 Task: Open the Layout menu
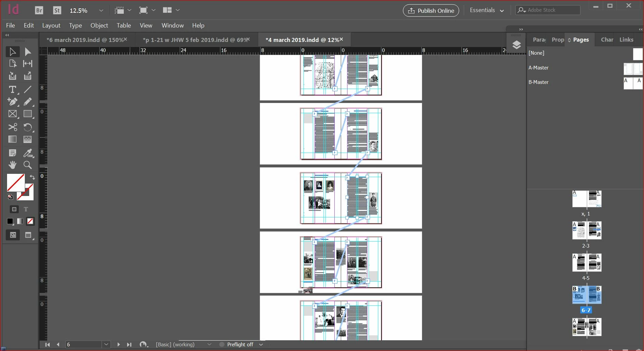click(x=51, y=26)
